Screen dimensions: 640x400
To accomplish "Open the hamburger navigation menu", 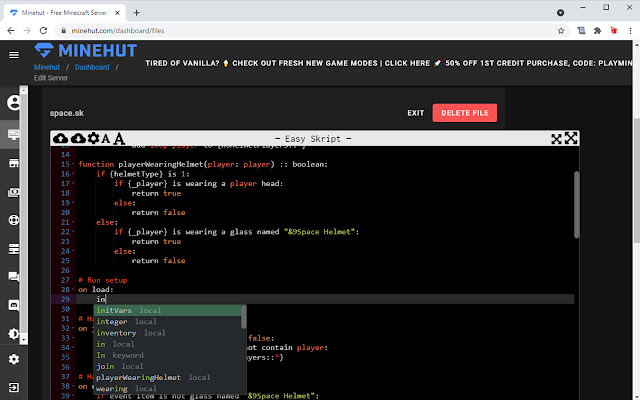I will [x=14, y=55].
